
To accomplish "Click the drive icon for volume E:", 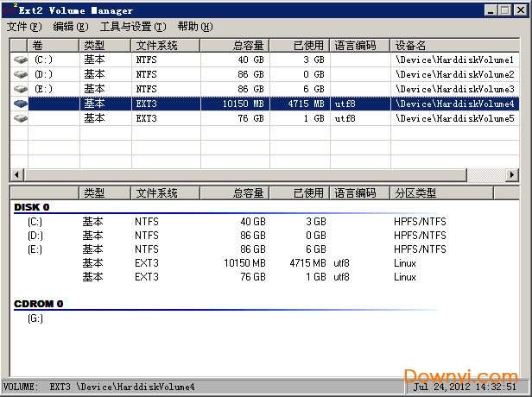I will (x=21, y=89).
